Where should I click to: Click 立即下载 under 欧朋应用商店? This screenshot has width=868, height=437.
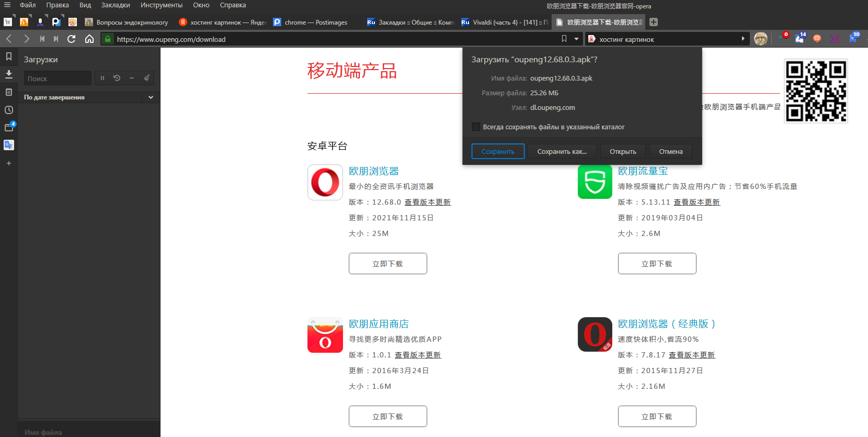point(388,417)
